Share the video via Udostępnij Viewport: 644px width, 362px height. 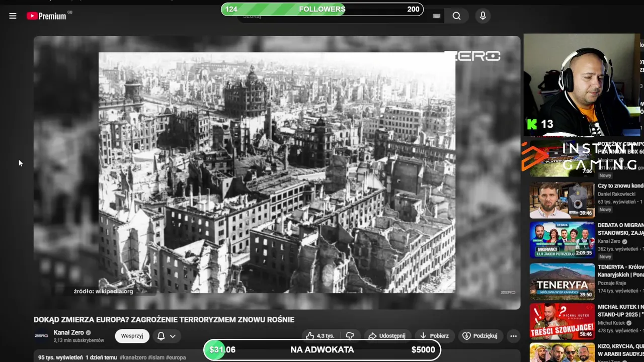[386, 336]
